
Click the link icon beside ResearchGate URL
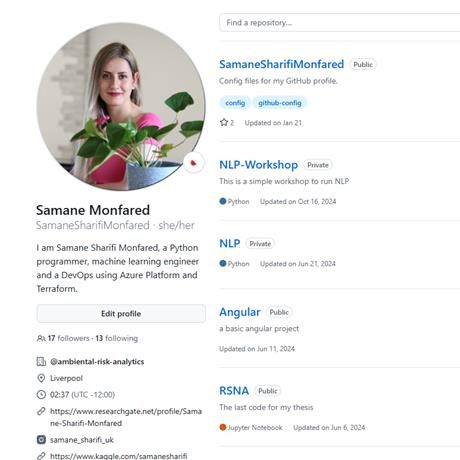[41, 411]
